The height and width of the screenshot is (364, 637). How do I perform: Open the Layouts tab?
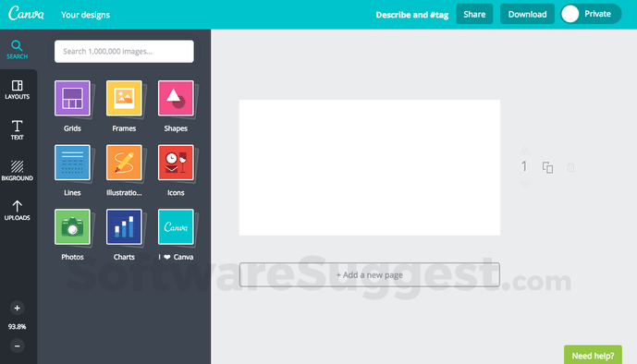17,90
